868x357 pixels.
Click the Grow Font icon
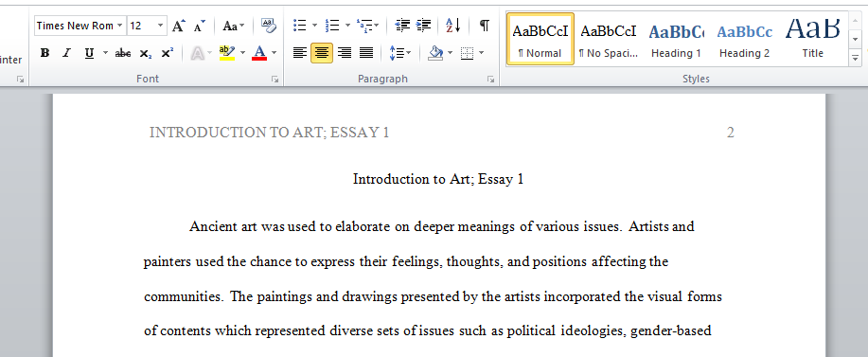pyautogui.click(x=178, y=26)
